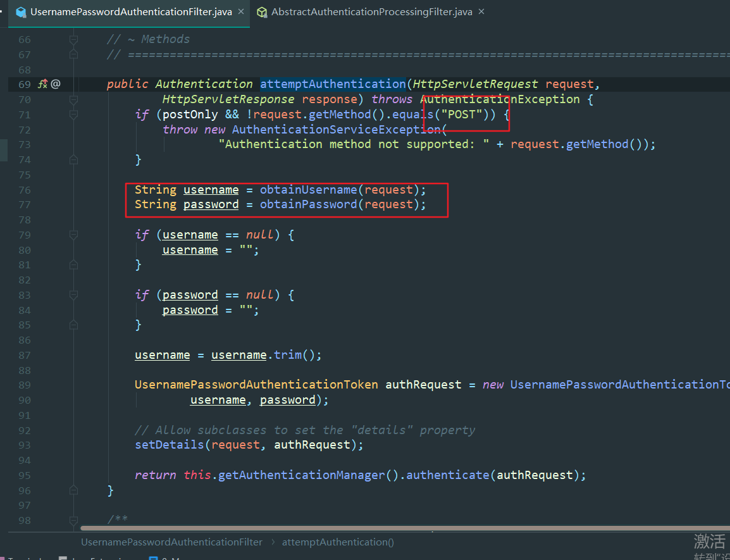Open AbstractAuthenticationProcessingFilter.java tab
730x560 pixels.
click(371, 12)
